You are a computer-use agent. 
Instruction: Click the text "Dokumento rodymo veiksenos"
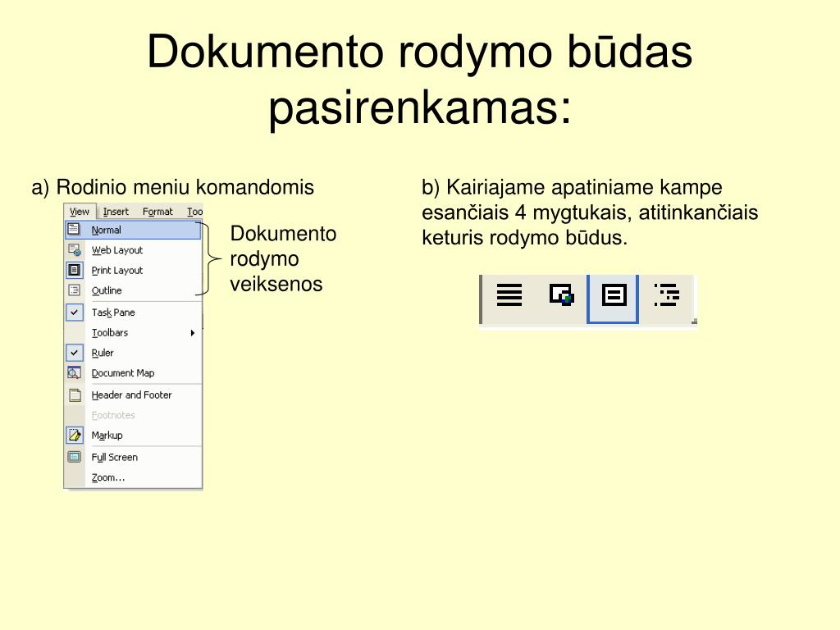tap(283, 258)
